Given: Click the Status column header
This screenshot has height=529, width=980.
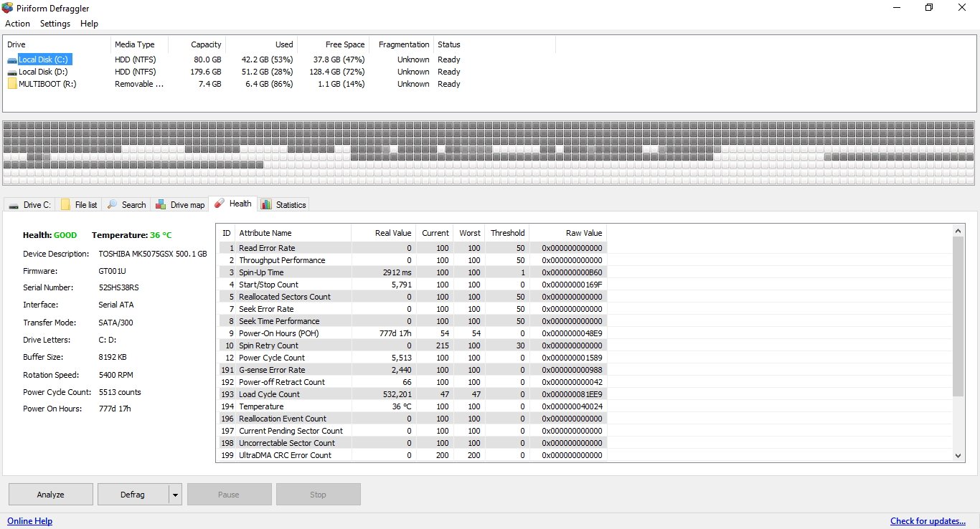Looking at the screenshot, I should [495, 44].
